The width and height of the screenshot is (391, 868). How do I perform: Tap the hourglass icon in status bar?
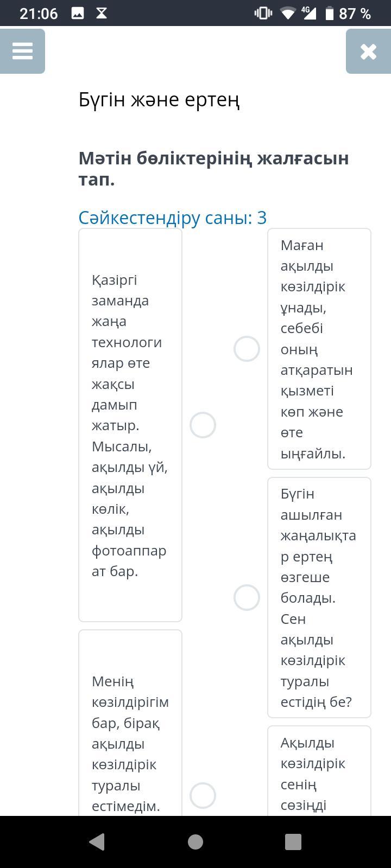click(102, 14)
